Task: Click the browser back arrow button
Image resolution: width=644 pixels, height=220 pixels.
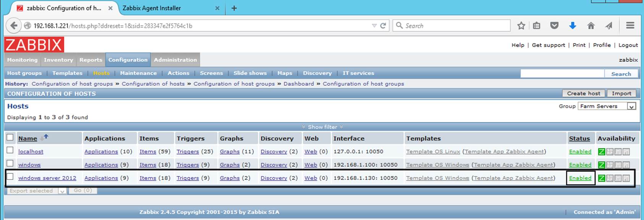Action: coord(14,26)
